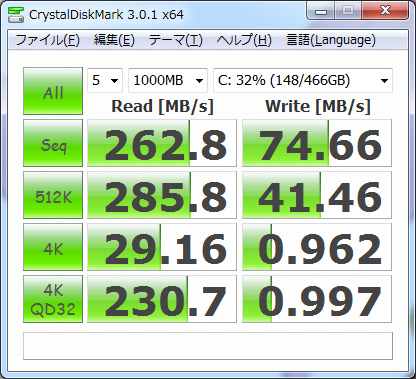Open the テーマ(T) menu
Image resolution: width=416 pixels, height=379 pixels.
click(x=175, y=40)
